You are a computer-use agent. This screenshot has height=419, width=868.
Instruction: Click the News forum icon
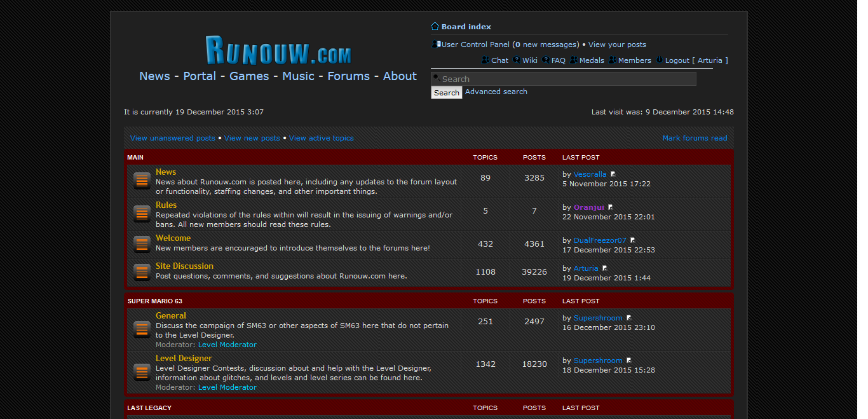(141, 180)
